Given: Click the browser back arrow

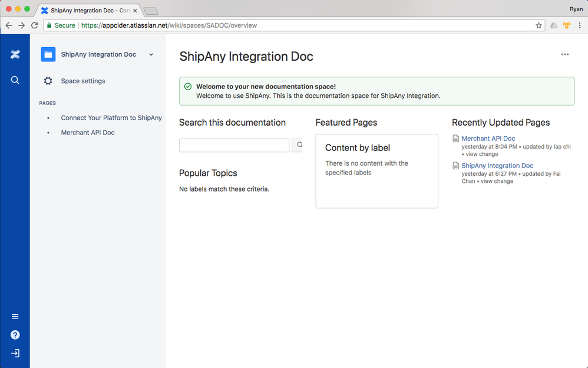Looking at the screenshot, I should point(9,25).
